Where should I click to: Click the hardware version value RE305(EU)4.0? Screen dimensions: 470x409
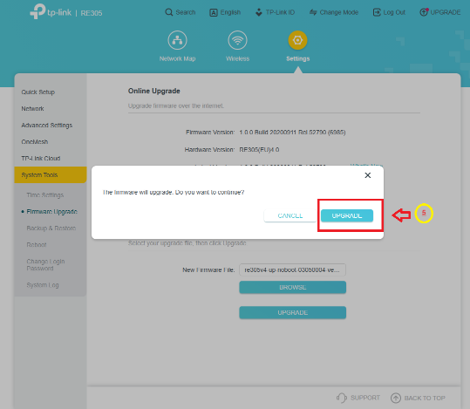pos(259,150)
